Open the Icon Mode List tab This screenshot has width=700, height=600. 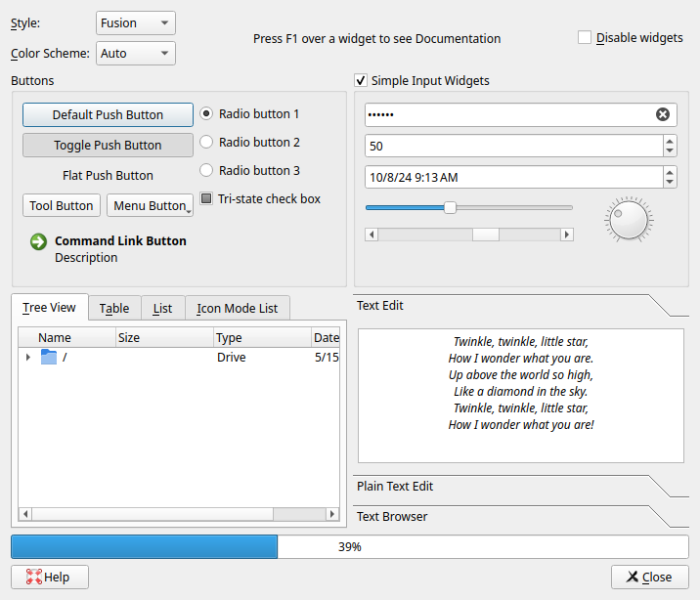(x=237, y=308)
